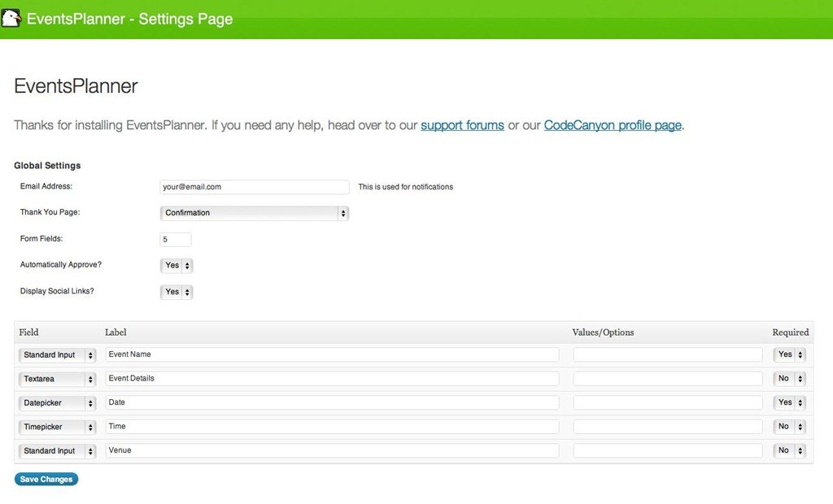Edit the Time label field
Screen dimensions: 833x504
pos(332,427)
